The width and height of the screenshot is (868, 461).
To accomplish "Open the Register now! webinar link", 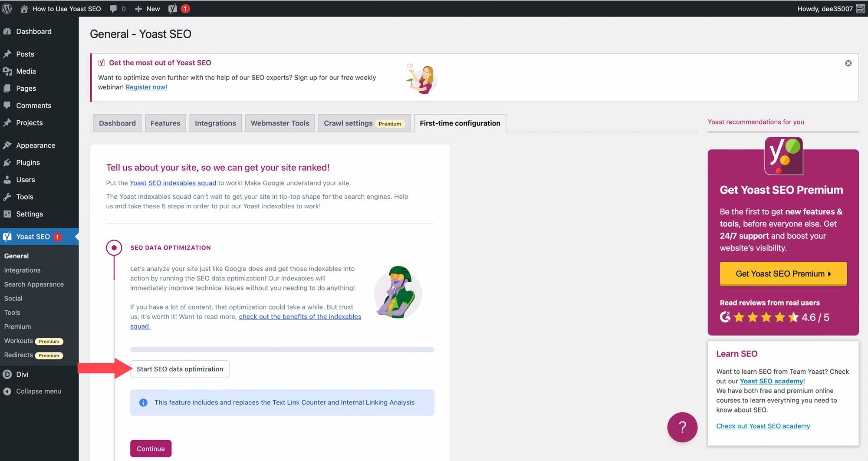I will [146, 87].
